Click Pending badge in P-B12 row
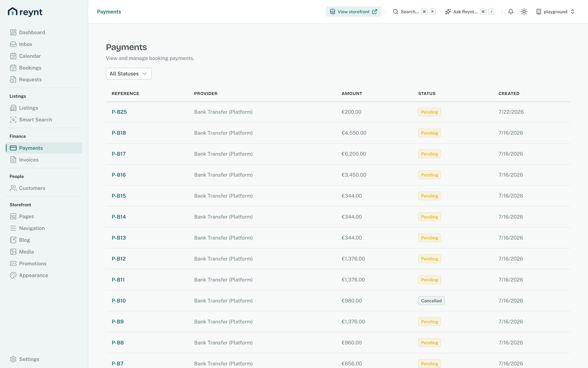 point(429,259)
